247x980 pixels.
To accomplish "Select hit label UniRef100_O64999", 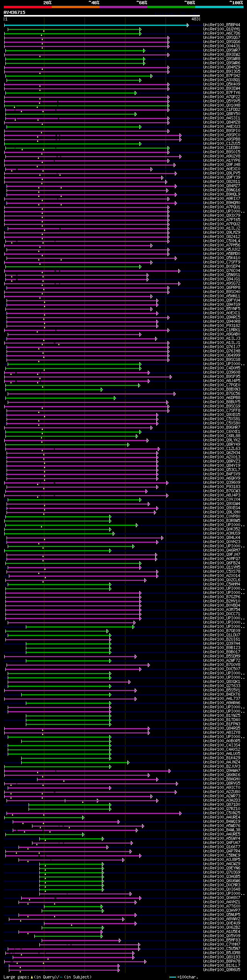I will 222,356.
